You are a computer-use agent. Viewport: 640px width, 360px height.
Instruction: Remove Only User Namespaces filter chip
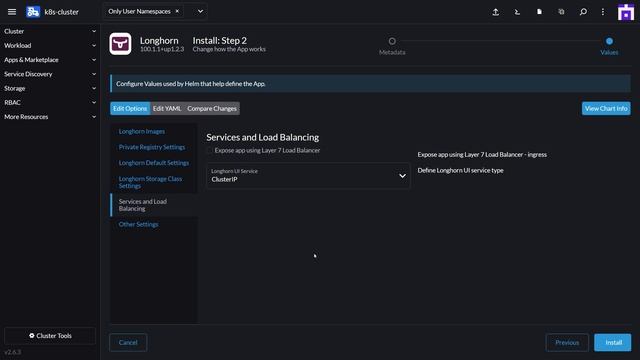[177, 11]
